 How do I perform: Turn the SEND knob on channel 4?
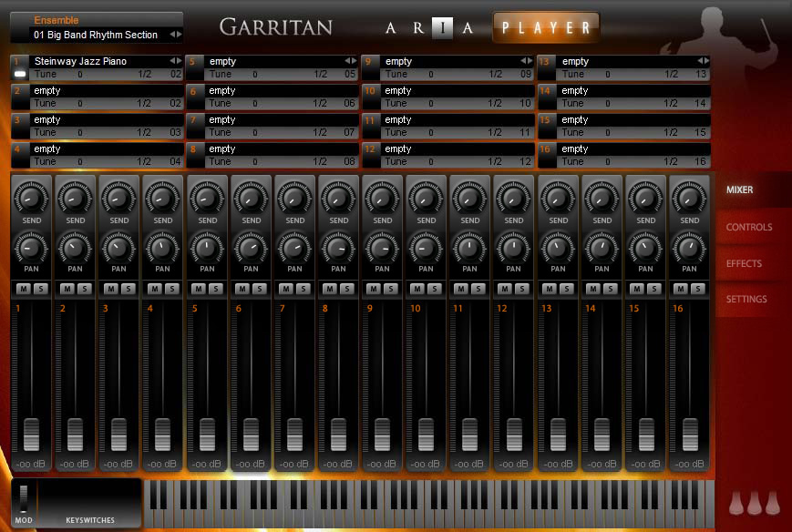(x=162, y=198)
